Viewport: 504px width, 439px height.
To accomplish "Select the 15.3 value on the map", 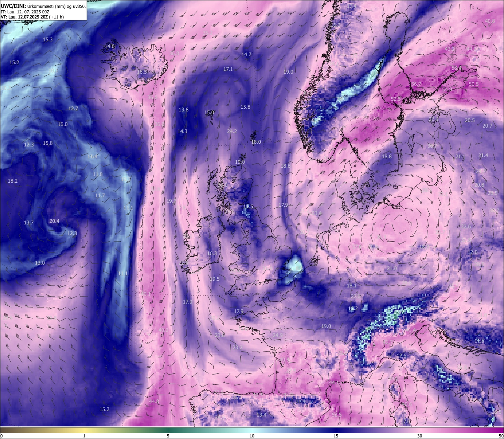I will (x=48, y=39).
